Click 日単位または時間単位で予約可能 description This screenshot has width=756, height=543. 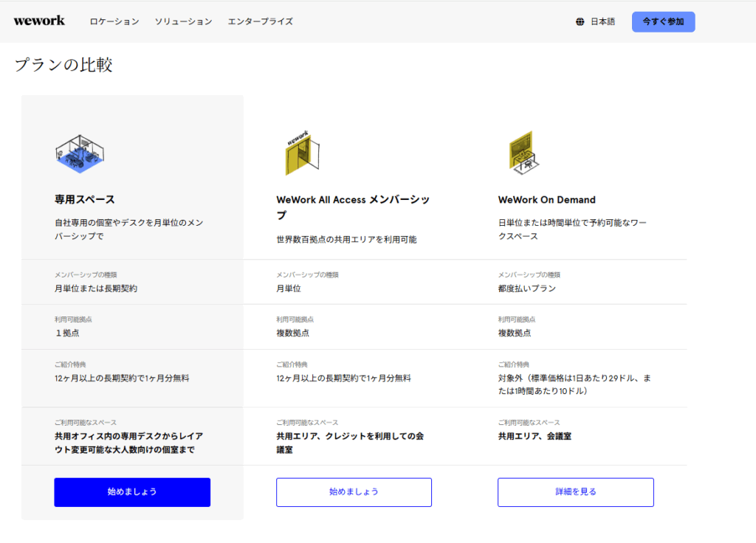[x=572, y=229]
